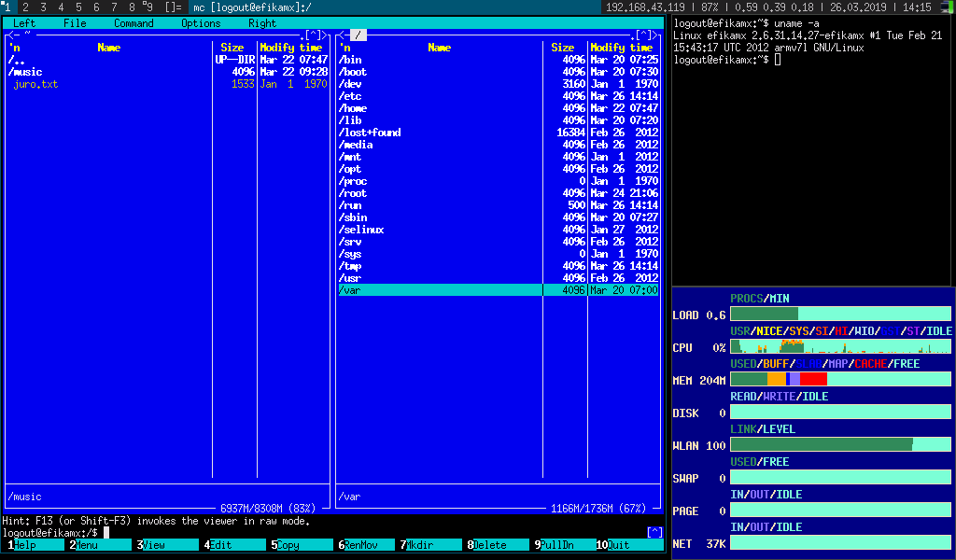956x560 pixels.
Task: Click the [^] history arrow in left panel header
Action: pyautogui.click(x=313, y=35)
